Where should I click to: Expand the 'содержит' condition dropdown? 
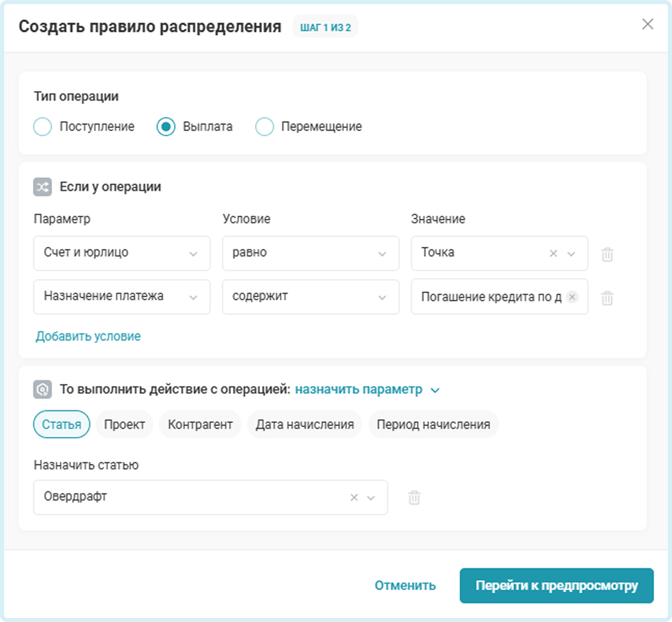pyautogui.click(x=310, y=297)
